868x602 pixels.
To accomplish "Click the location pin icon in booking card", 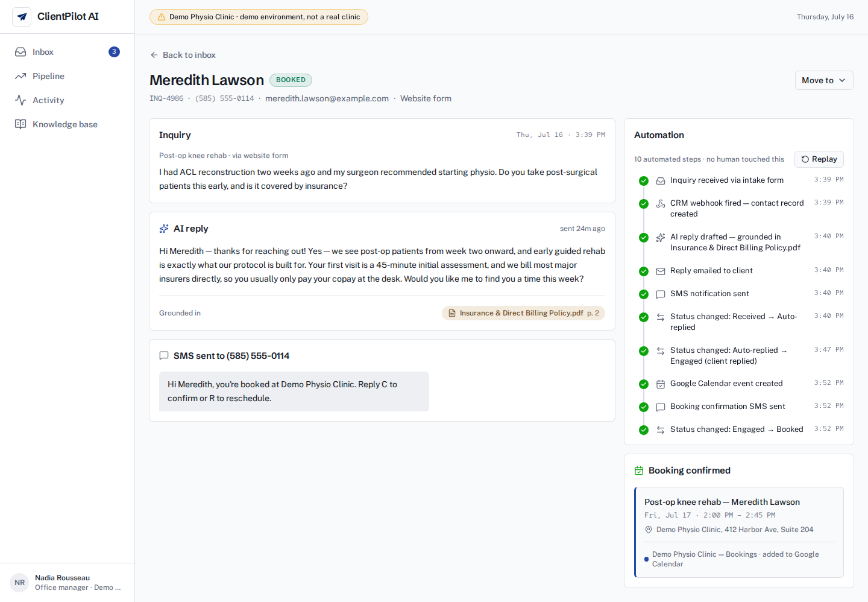I will (x=649, y=530).
